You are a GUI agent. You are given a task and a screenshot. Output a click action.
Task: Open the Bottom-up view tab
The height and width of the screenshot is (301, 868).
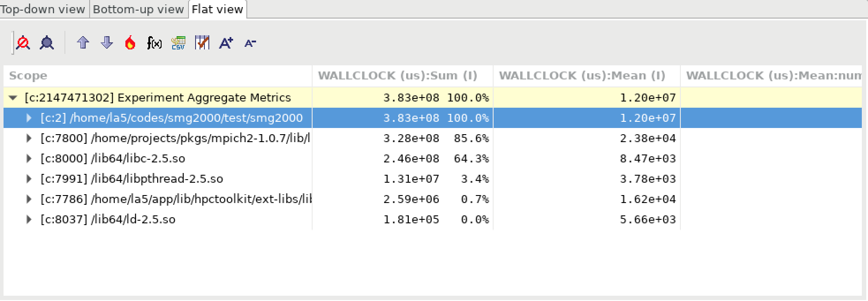pos(138,9)
